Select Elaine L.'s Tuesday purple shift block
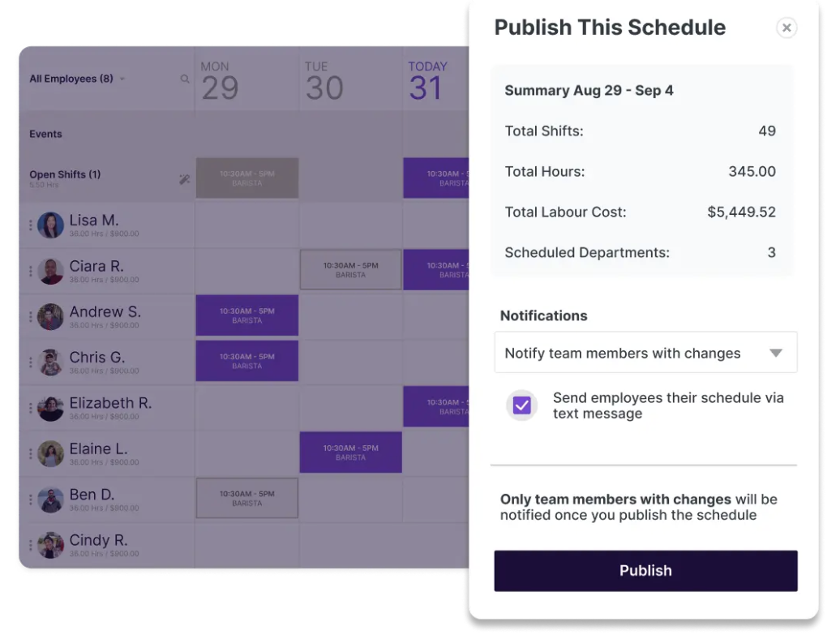 pos(350,452)
